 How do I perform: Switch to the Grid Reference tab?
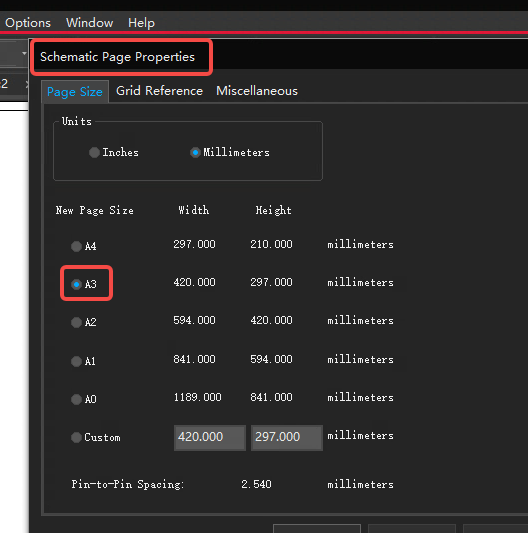159,91
